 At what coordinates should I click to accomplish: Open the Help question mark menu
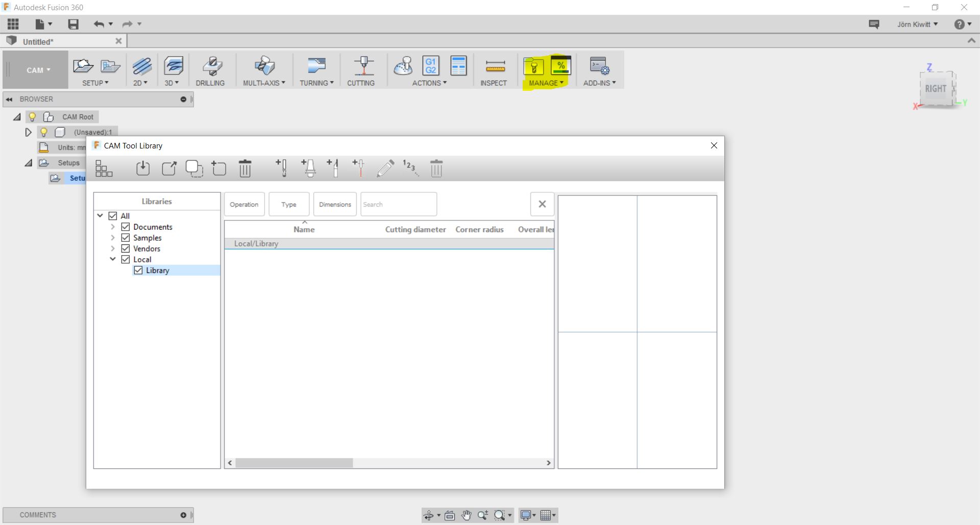(x=963, y=24)
